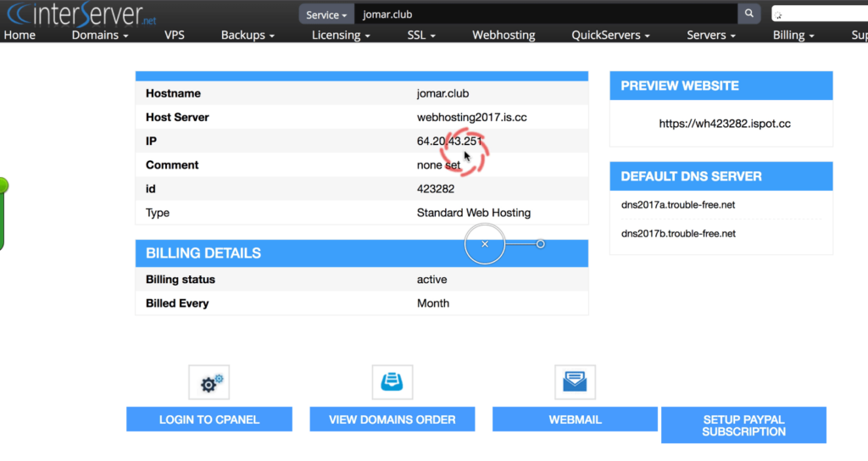This screenshot has width=868, height=461.
Task: Expand the Servers menu
Action: [x=711, y=35]
